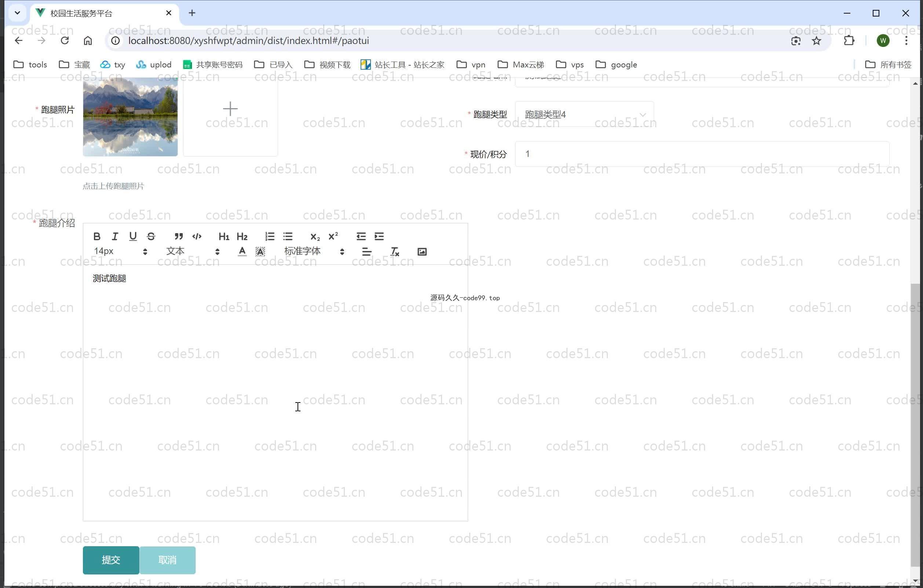Apply Heading 1 style
Image resolution: width=923 pixels, height=588 pixels.
224,236
